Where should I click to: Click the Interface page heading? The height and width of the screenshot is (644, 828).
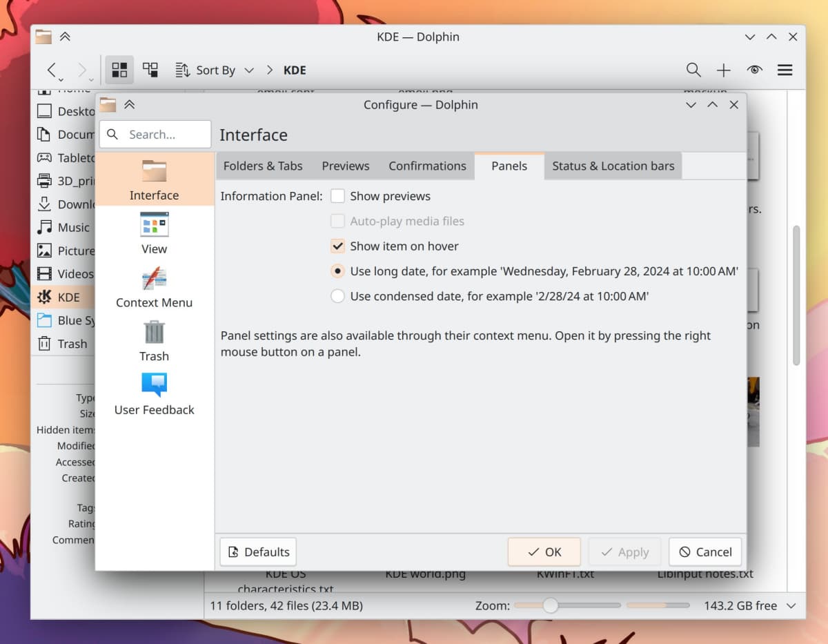tap(253, 135)
